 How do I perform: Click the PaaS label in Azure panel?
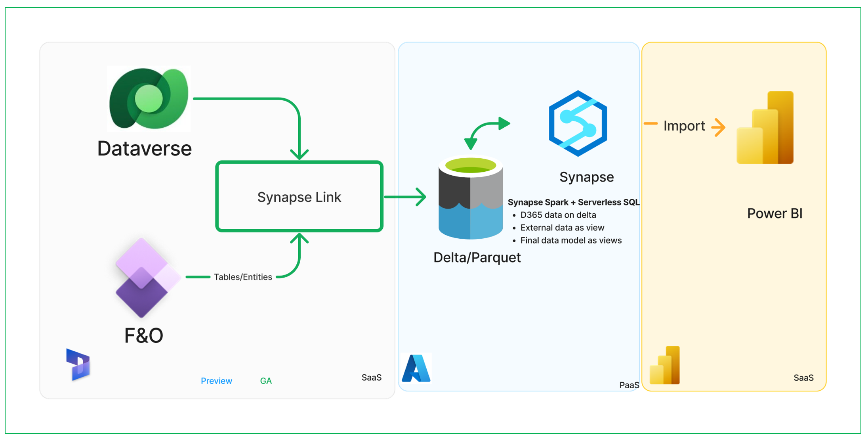629,385
